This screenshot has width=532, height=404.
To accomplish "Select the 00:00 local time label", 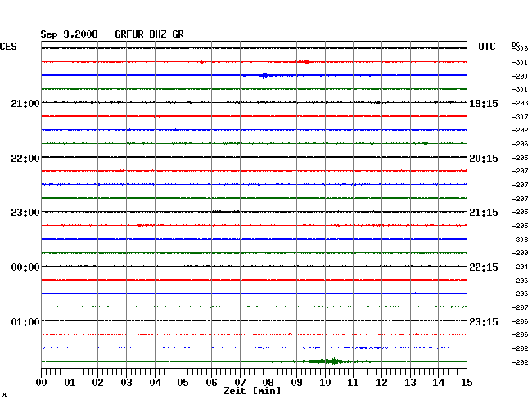I will pyautogui.click(x=25, y=267).
